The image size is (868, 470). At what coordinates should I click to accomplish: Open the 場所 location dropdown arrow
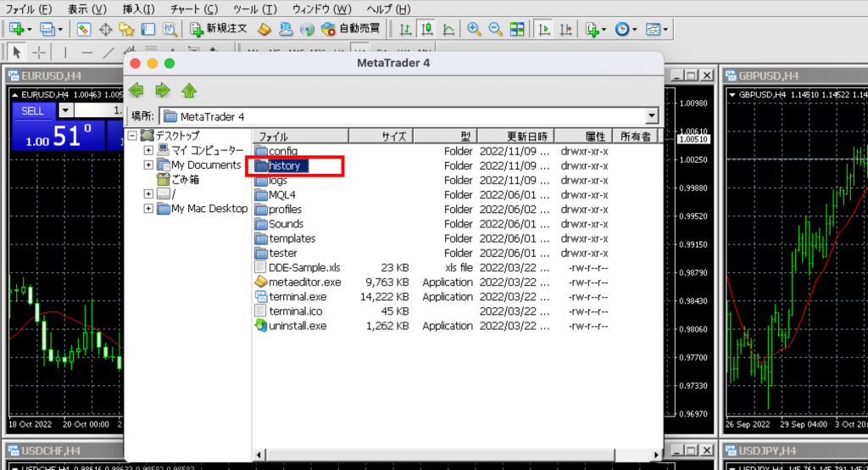pos(652,116)
